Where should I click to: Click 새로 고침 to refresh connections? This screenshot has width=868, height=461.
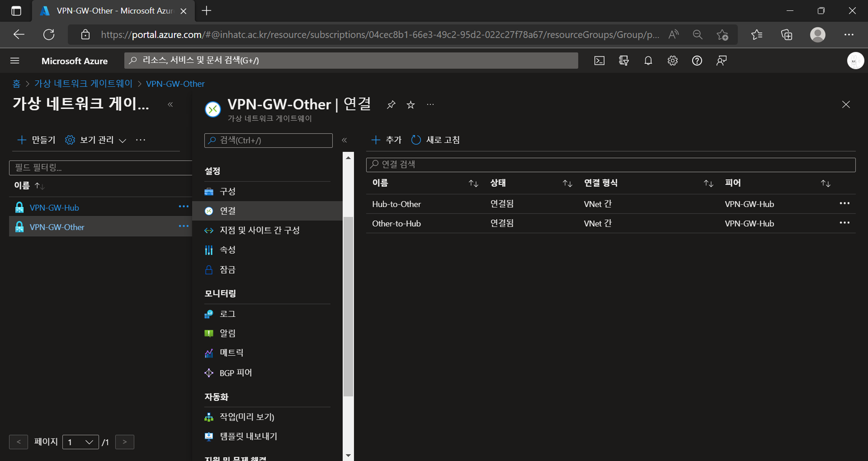435,140
